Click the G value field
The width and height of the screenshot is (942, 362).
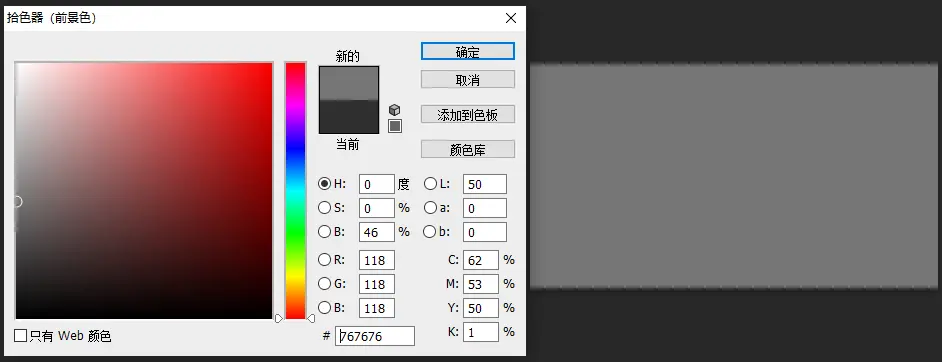coord(377,284)
